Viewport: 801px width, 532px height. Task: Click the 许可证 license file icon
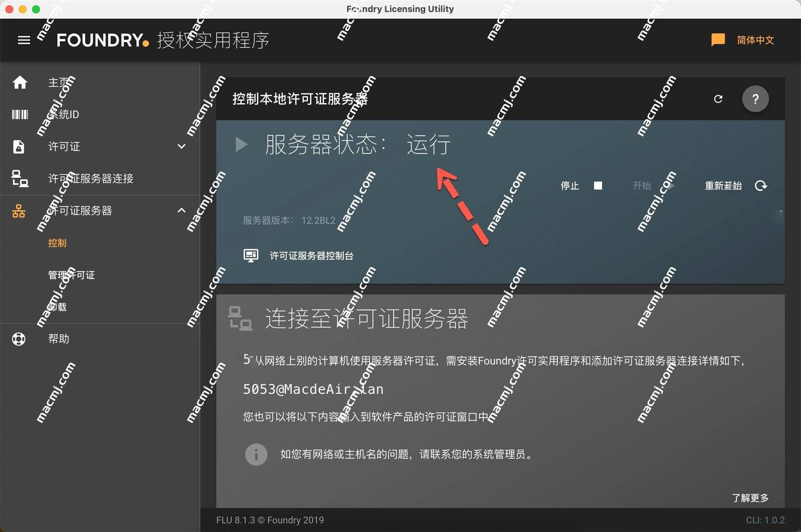click(19, 146)
